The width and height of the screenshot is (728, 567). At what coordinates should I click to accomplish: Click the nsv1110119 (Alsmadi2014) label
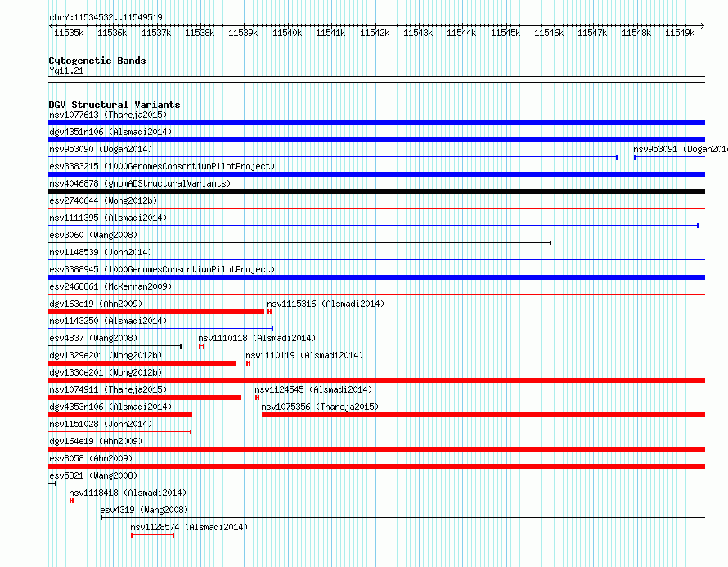click(304, 355)
